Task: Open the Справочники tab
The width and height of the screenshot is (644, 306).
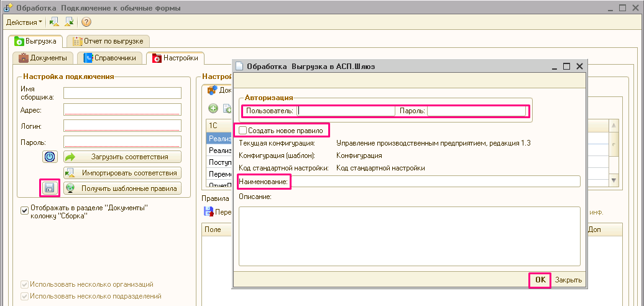Action: point(109,58)
